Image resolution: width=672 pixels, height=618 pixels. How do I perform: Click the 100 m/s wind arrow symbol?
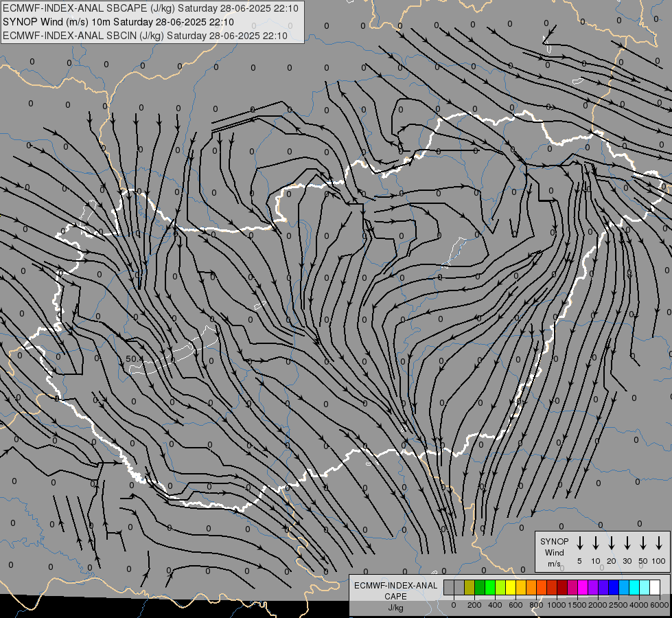(x=659, y=543)
